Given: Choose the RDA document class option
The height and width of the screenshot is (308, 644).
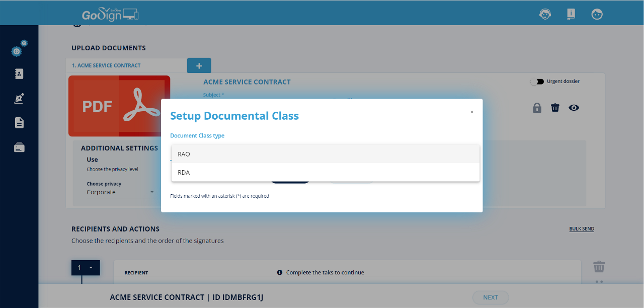Looking at the screenshot, I should [x=325, y=172].
